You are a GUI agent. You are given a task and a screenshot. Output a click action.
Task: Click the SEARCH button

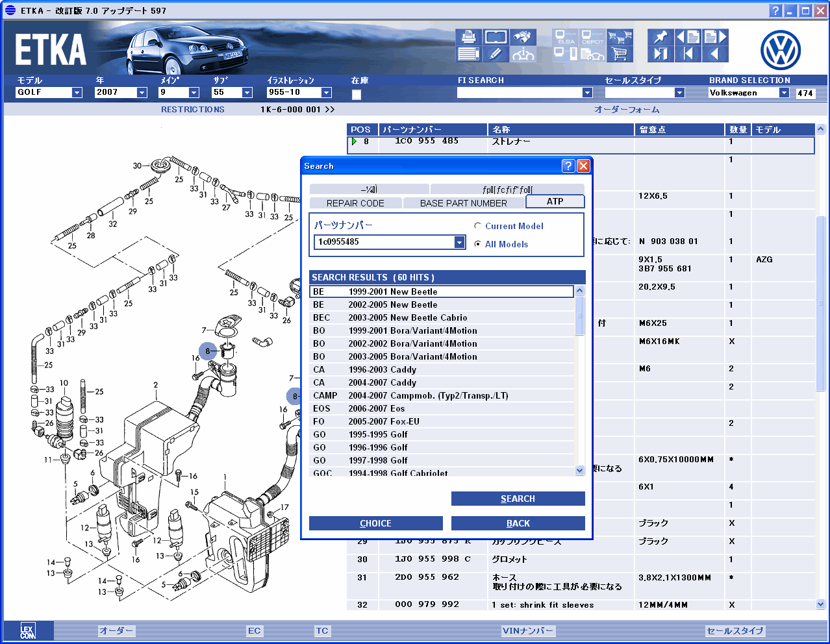pyautogui.click(x=518, y=499)
